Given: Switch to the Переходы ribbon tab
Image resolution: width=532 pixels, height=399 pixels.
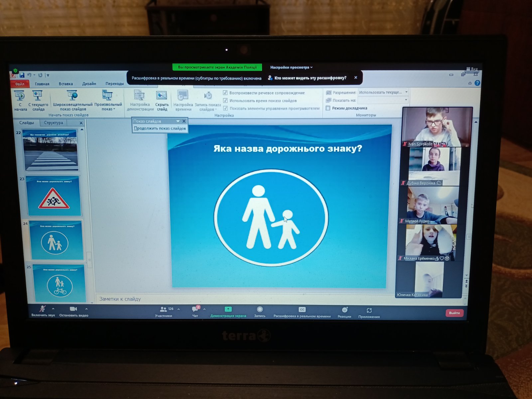Looking at the screenshot, I should pos(115,84).
